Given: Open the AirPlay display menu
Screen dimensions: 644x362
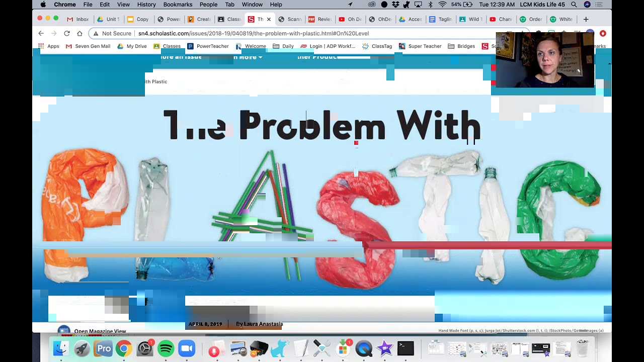Looking at the screenshot, I should 418,5.
